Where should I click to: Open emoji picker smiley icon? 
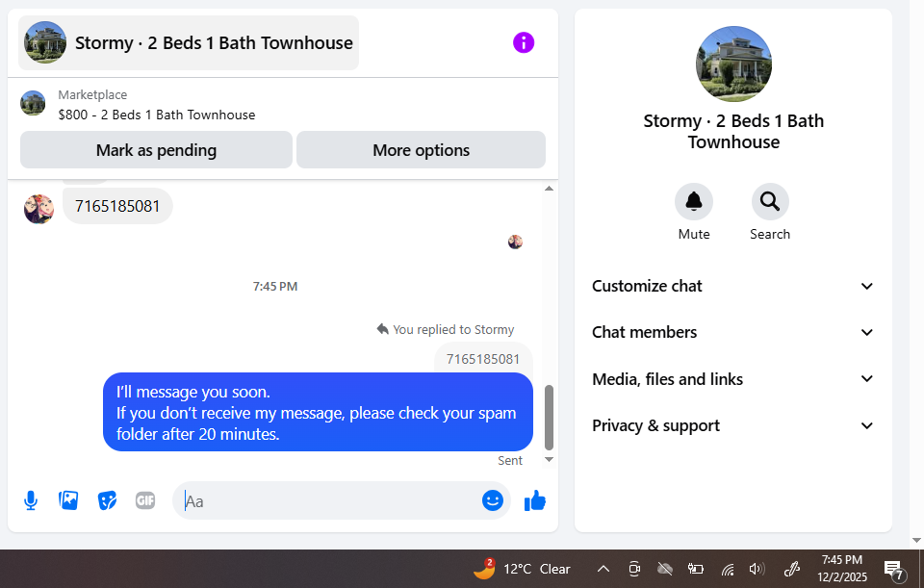click(493, 500)
